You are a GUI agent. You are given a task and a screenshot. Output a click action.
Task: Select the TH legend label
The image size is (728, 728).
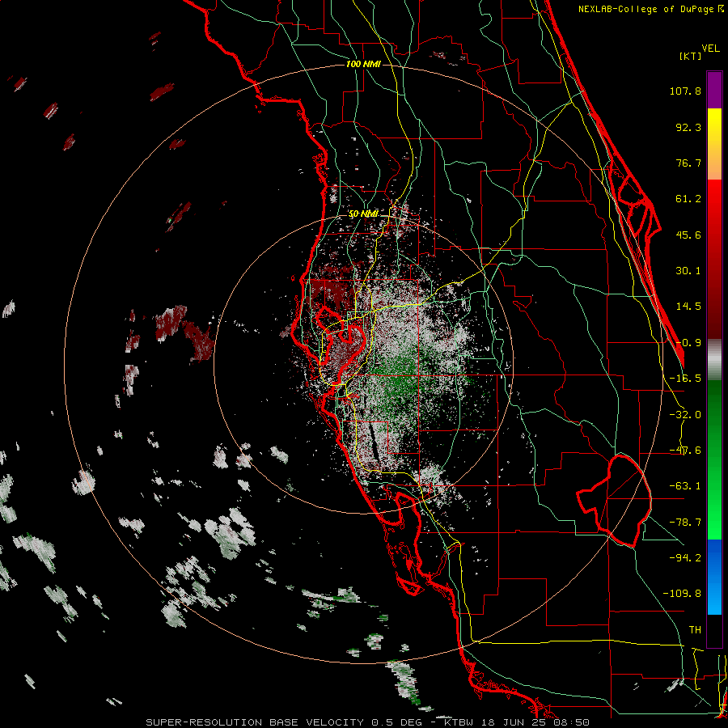pyautogui.click(x=695, y=629)
